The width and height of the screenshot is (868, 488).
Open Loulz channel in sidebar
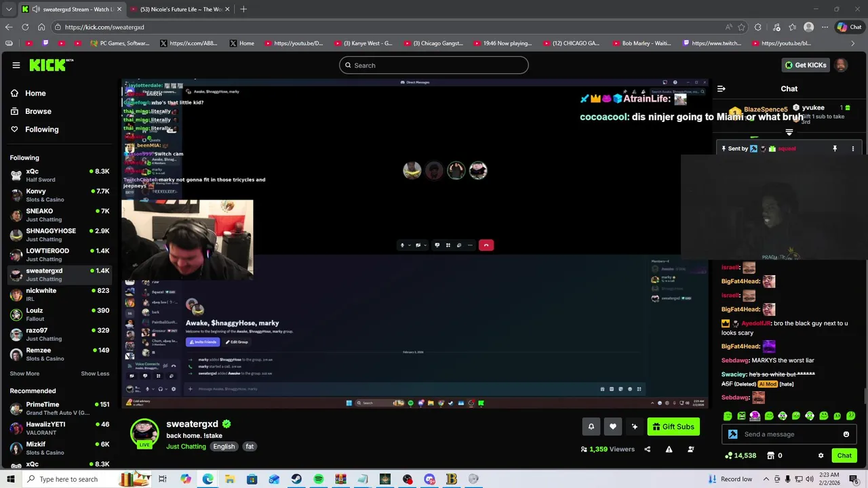(x=60, y=314)
